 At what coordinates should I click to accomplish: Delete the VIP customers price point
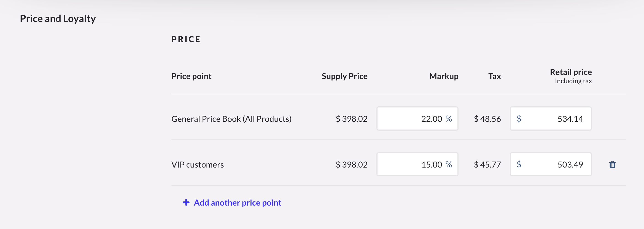(x=612, y=165)
